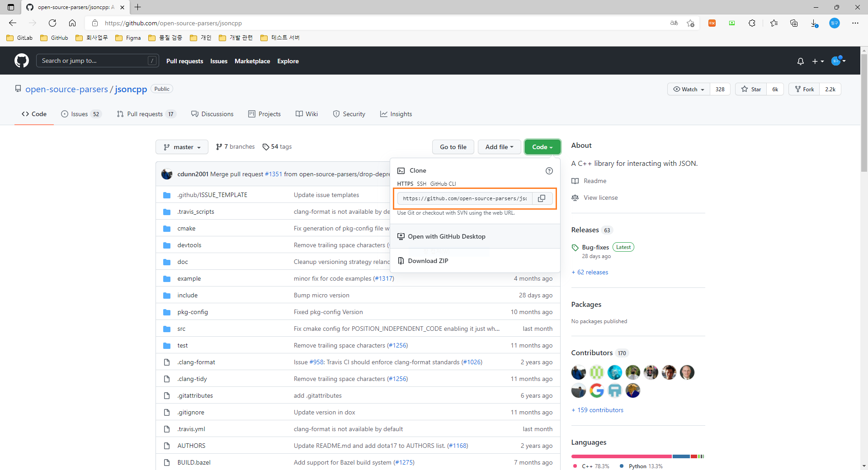Click the browser refresh icon
This screenshot has height=470, width=868.
52,23
